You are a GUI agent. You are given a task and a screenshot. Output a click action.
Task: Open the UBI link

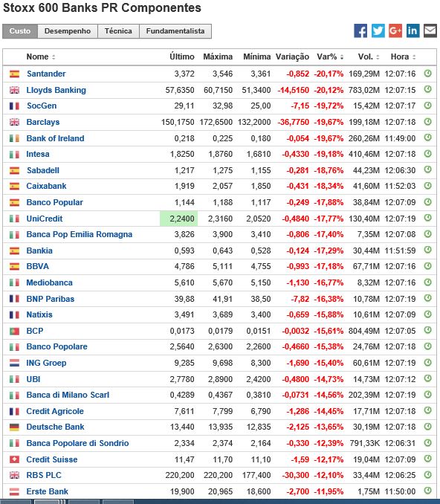click(33, 379)
